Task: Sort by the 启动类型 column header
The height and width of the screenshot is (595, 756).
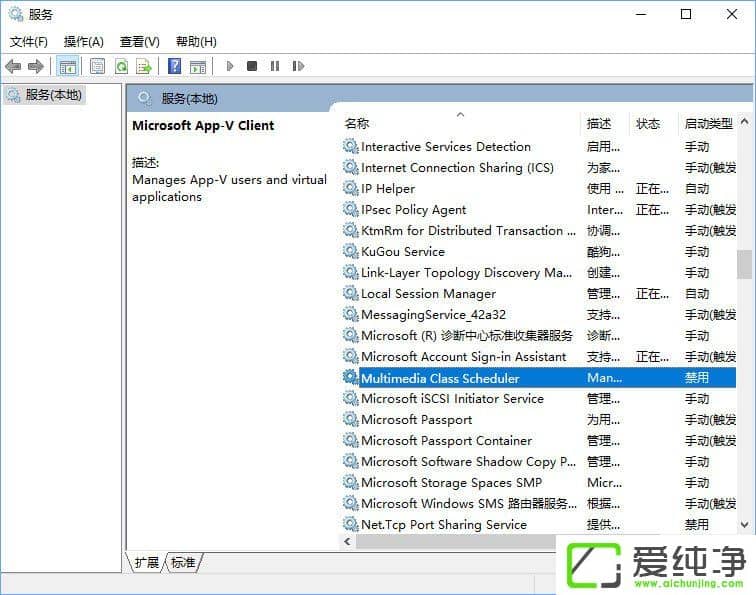Action: pos(707,124)
